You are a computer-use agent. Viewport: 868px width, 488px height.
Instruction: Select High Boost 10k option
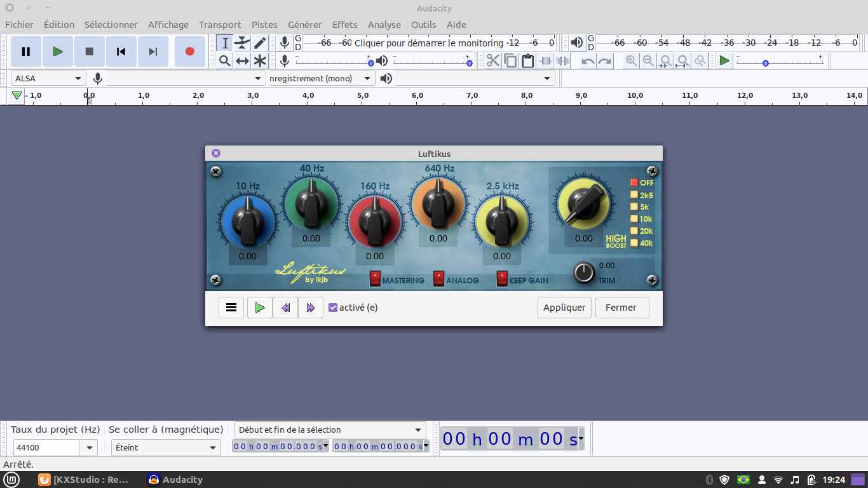[634, 219]
